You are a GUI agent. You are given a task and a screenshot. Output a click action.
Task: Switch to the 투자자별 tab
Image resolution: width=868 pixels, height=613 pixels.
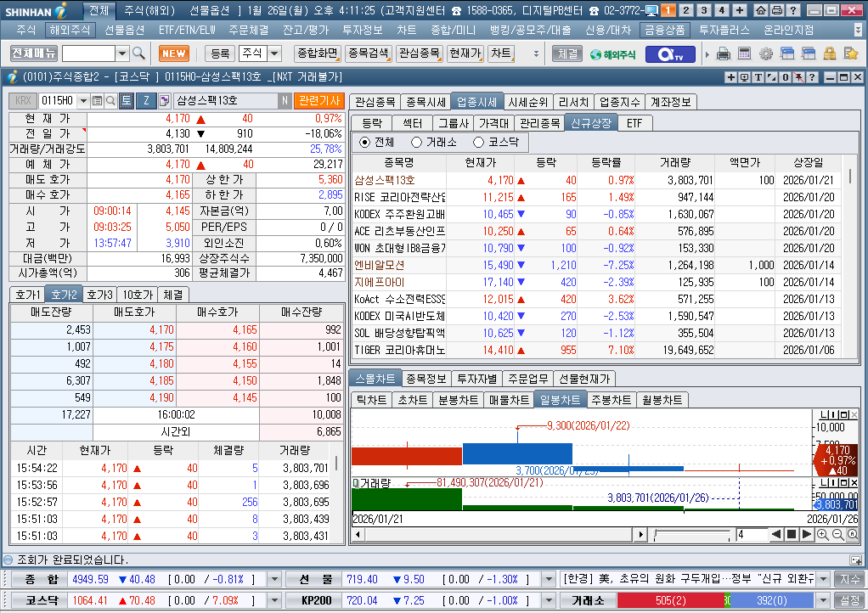[x=476, y=379]
